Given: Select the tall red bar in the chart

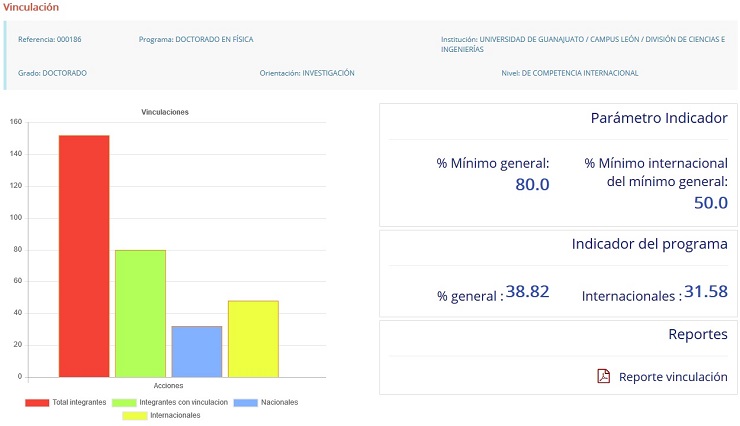Looking at the screenshot, I should tap(84, 256).
